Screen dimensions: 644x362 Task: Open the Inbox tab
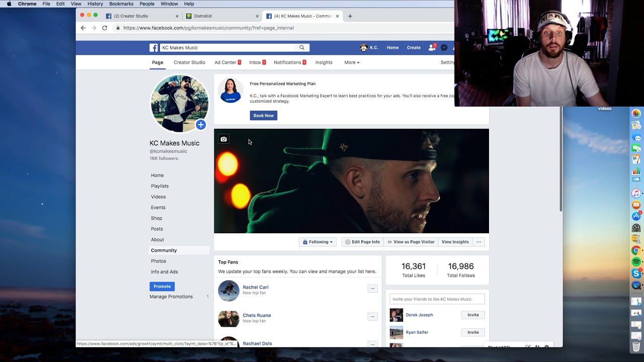[257, 62]
